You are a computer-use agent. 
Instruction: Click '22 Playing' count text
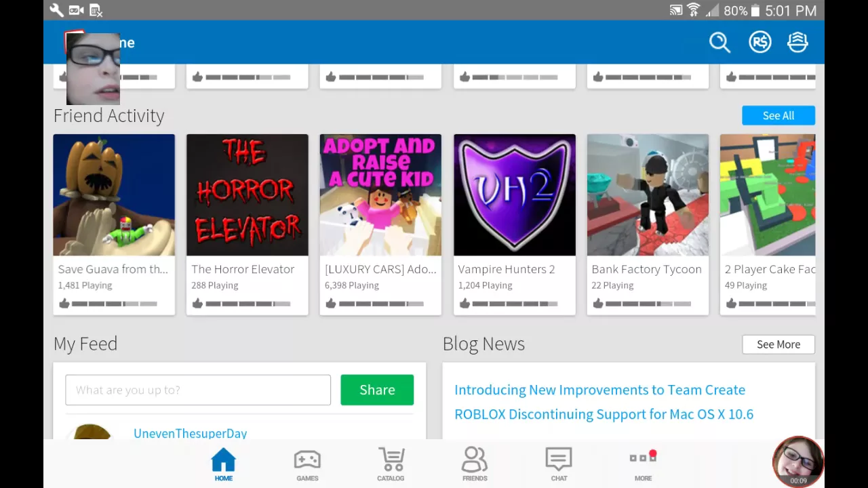612,285
